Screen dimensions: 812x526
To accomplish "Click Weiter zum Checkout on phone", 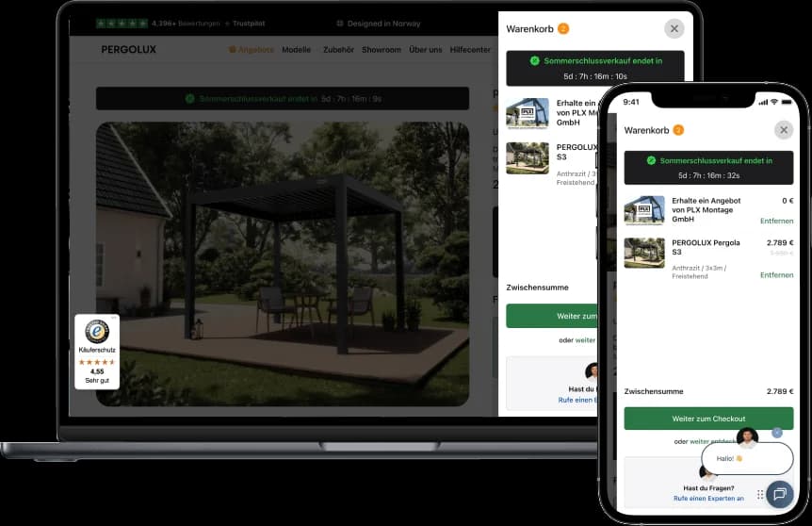I will (708, 419).
